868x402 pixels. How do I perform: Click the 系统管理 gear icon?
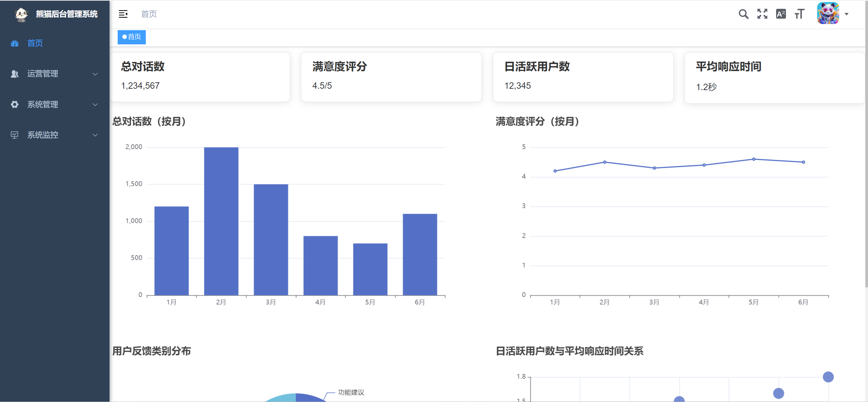15,105
